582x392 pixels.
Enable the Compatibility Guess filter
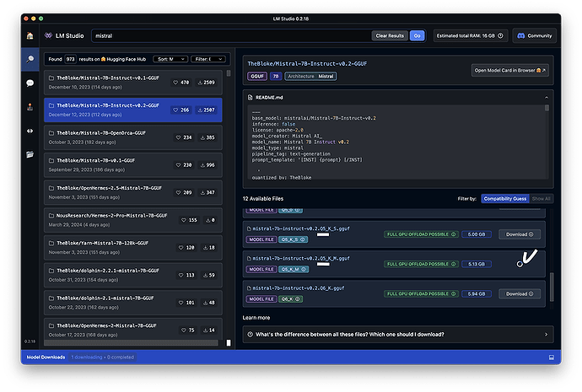[x=504, y=199]
